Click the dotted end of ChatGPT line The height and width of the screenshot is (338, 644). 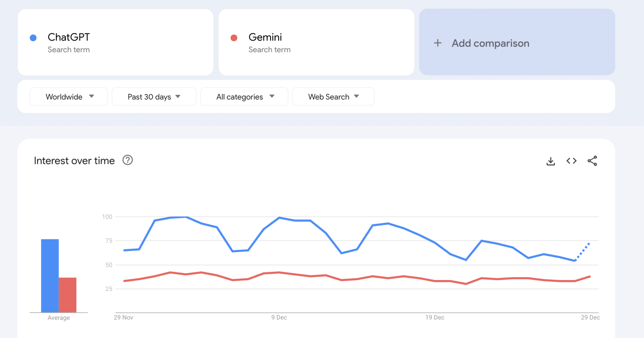(x=583, y=251)
